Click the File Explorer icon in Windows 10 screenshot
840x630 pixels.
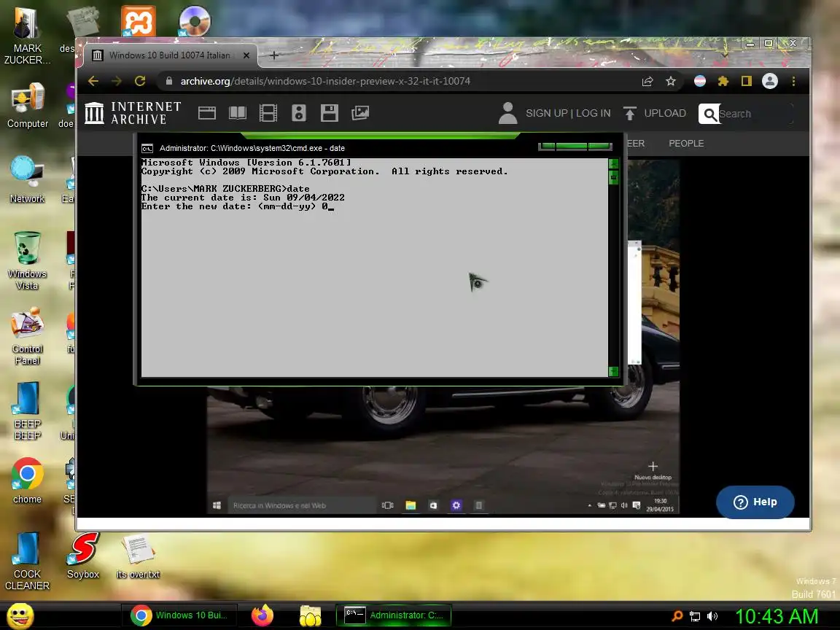coord(411,505)
